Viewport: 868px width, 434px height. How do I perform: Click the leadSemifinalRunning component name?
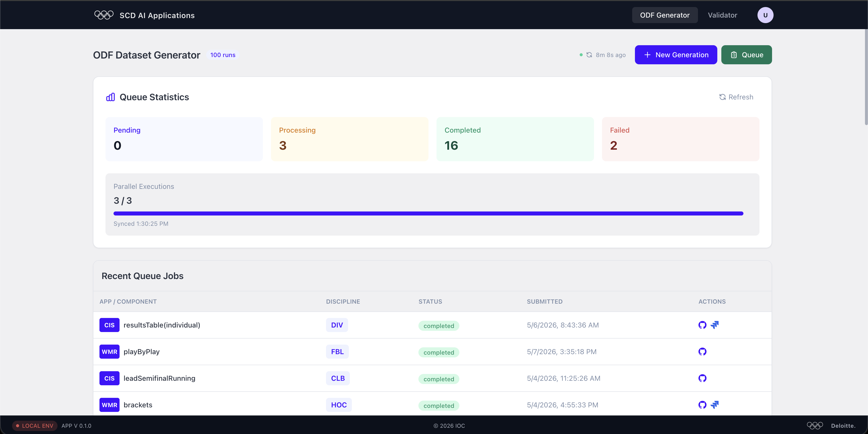pyautogui.click(x=159, y=378)
